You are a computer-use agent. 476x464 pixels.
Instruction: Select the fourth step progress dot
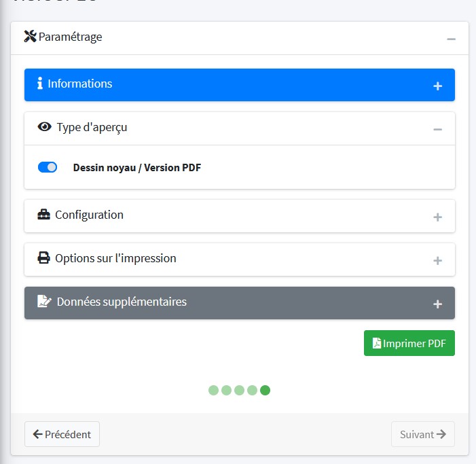[252, 390]
